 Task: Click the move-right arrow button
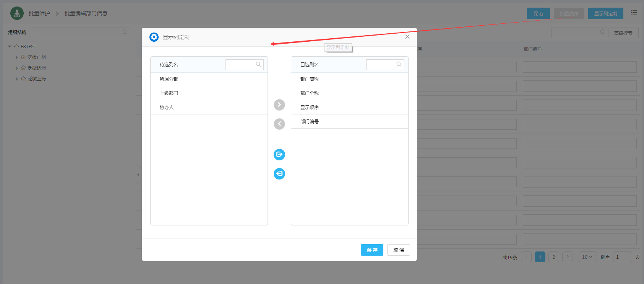[279, 105]
